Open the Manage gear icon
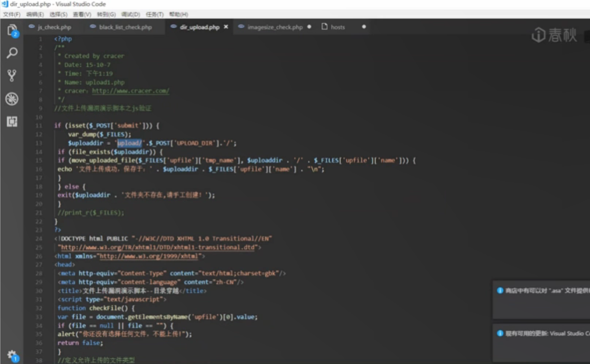590x364 pixels. (12, 355)
